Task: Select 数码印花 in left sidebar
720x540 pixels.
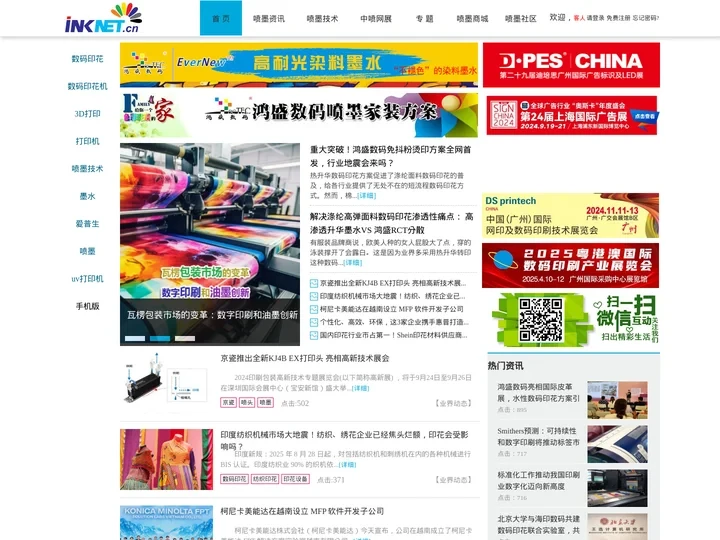Action: click(x=87, y=59)
